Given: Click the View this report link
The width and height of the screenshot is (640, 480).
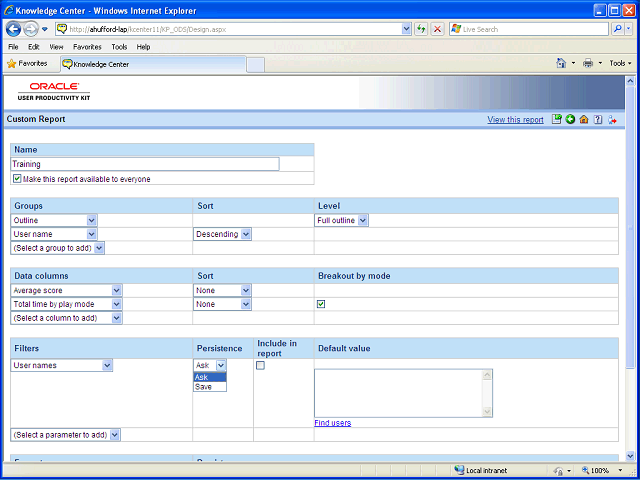Looking at the screenshot, I should (x=516, y=120).
